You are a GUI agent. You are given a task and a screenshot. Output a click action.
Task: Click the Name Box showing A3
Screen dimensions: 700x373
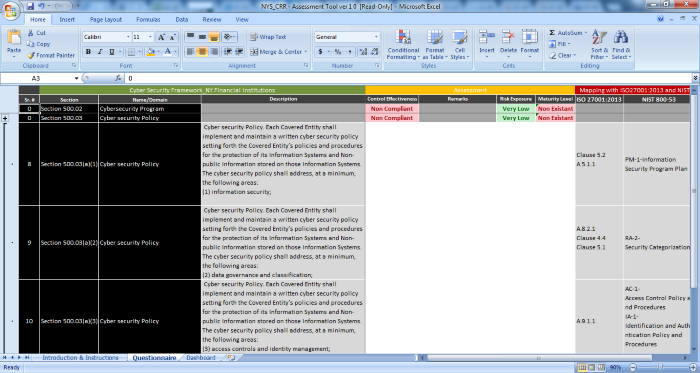(x=40, y=78)
